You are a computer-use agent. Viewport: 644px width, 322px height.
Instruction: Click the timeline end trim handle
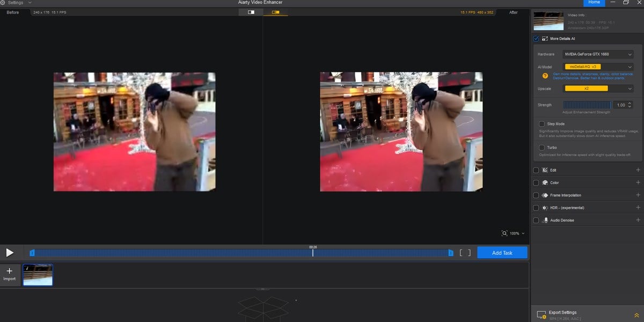pos(450,253)
